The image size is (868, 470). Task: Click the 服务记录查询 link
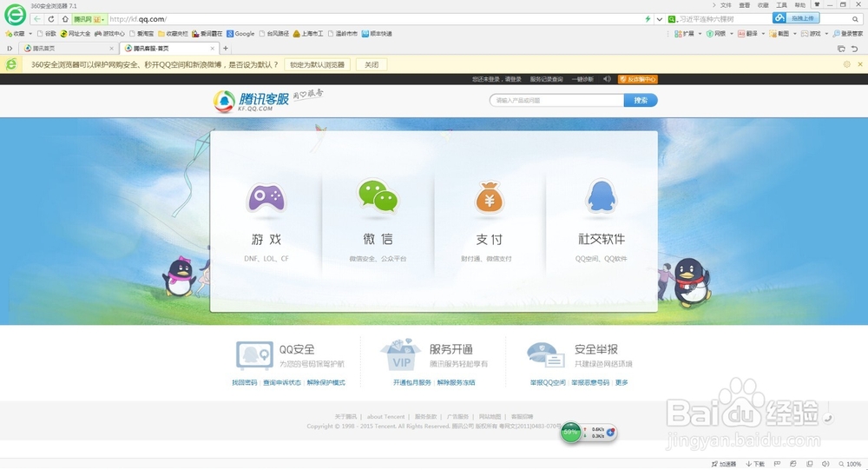(546, 79)
